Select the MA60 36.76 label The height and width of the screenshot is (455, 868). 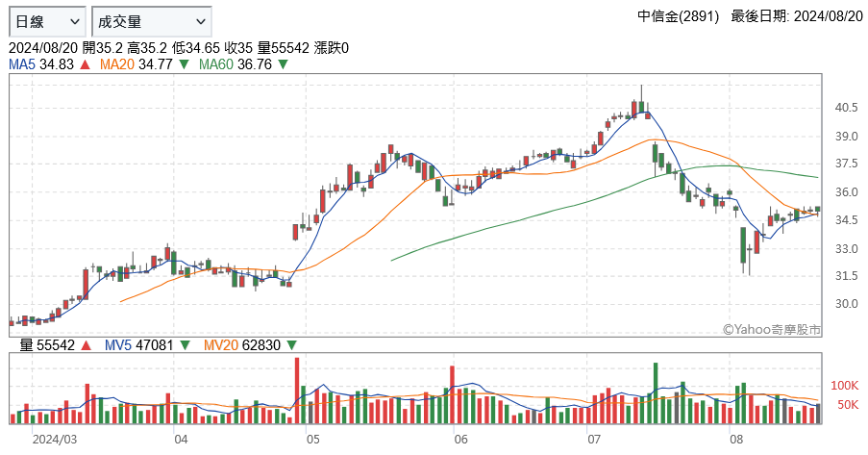pyautogui.click(x=236, y=64)
